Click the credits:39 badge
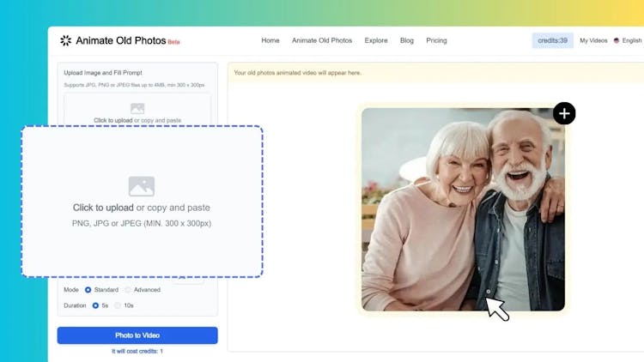This screenshot has height=362, width=644. (552, 40)
